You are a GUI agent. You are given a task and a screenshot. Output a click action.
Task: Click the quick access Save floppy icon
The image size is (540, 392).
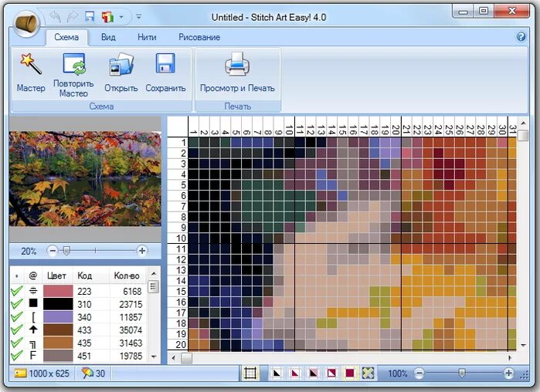tap(90, 16)
